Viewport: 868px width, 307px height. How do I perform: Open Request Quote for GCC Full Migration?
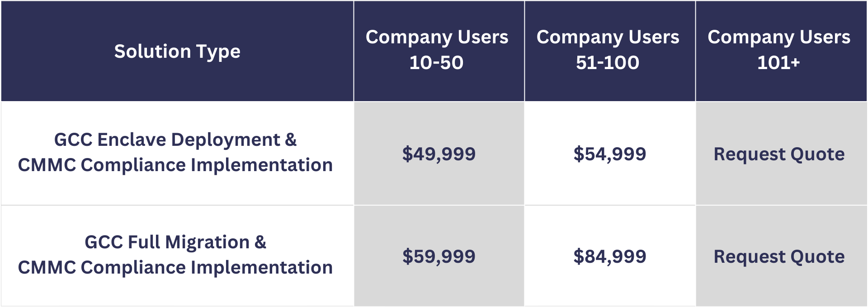[779, 256]
